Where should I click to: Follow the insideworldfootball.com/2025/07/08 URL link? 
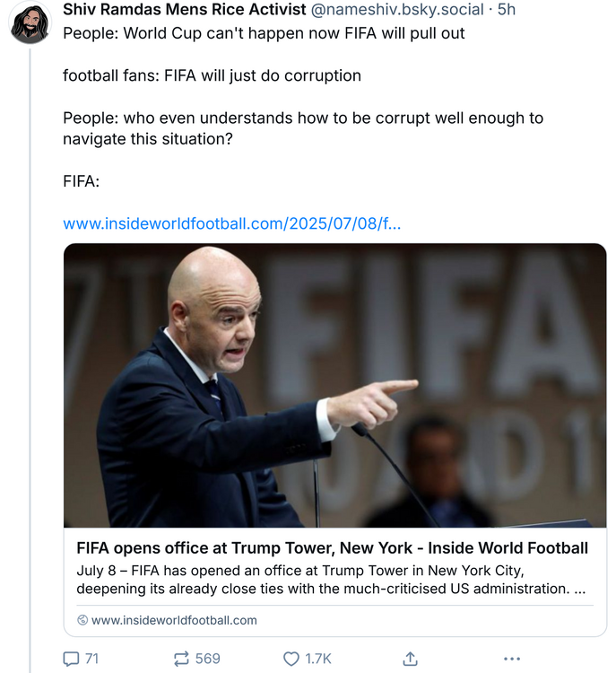click(231, 223)
